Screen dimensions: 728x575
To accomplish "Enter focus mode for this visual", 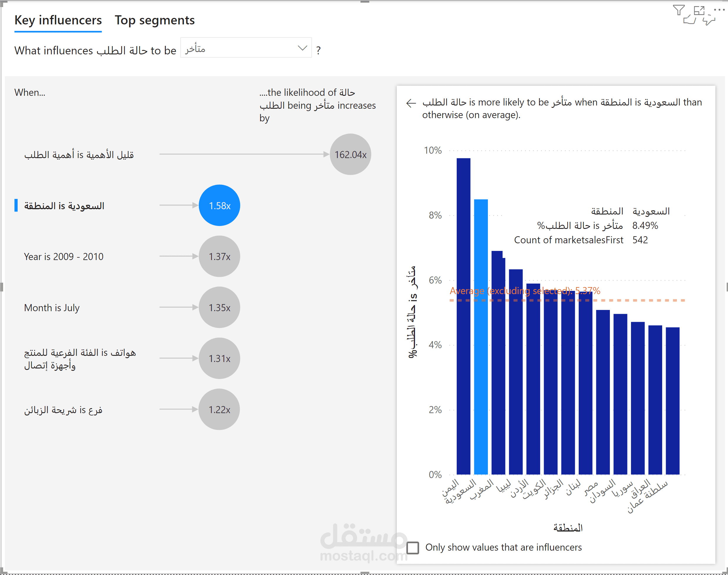I will pos(699,11).
